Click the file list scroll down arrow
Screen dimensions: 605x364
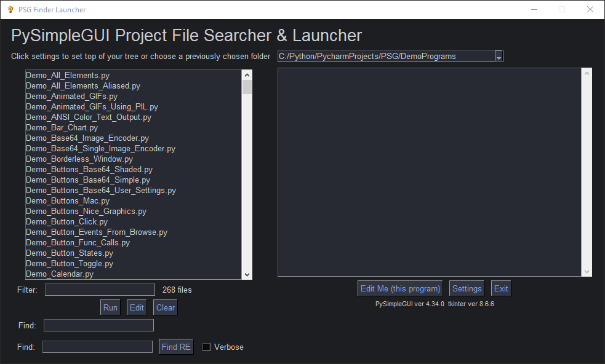[x=247, y=275]
